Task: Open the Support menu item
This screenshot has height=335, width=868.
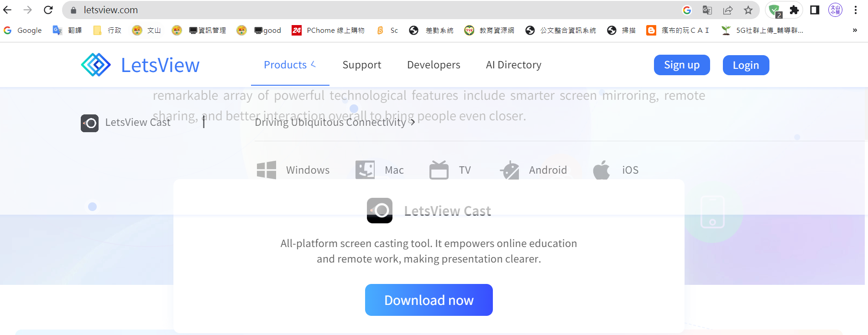Action: (x=362, y=65)
